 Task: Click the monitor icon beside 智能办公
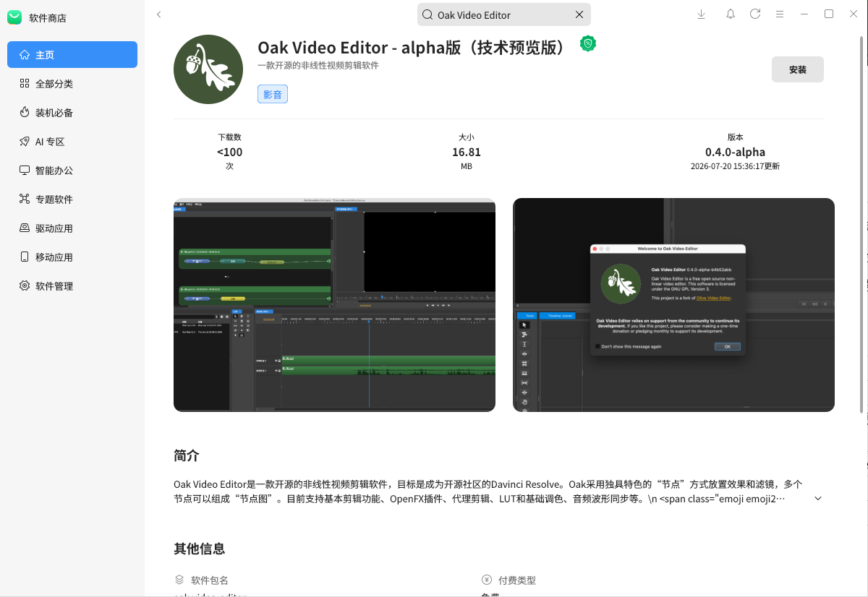click(25, 171)
